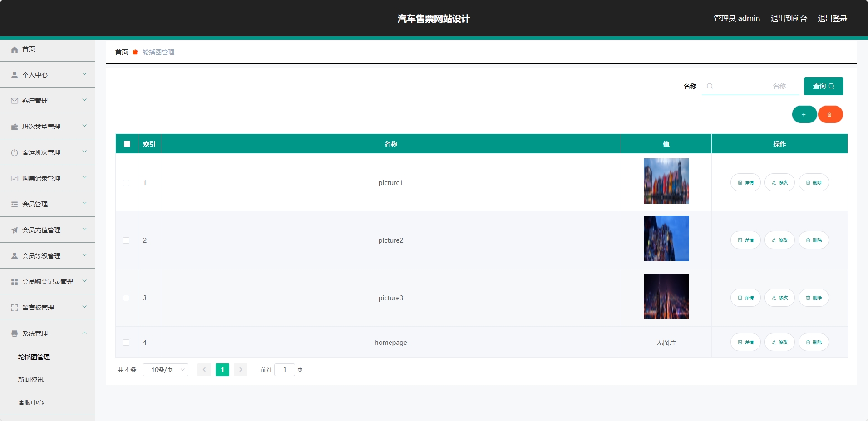Click 修改 button for picture3

[x=779, y=298]
